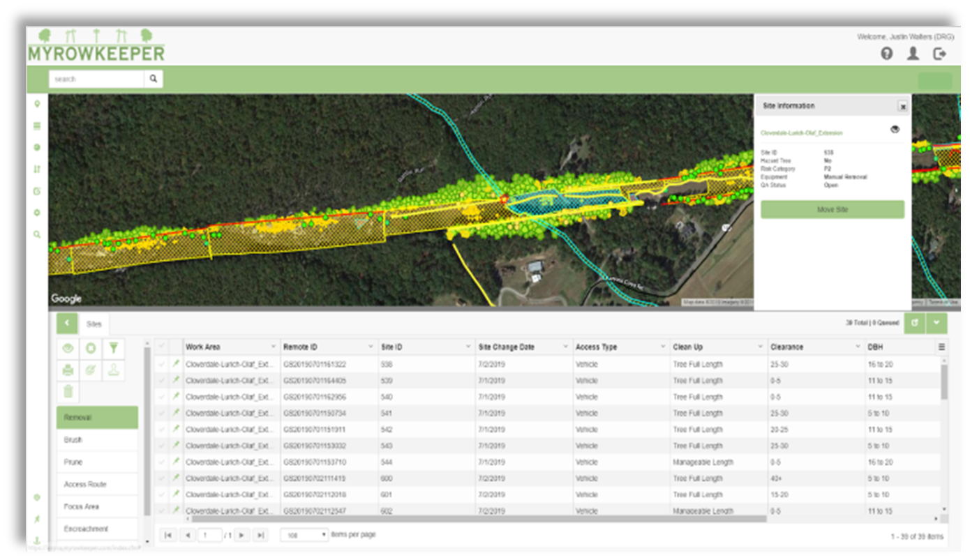The width and height of the screenshot is (970, 560).
Task: Delete selected sites with the trash icon
Action: [67, 393]
